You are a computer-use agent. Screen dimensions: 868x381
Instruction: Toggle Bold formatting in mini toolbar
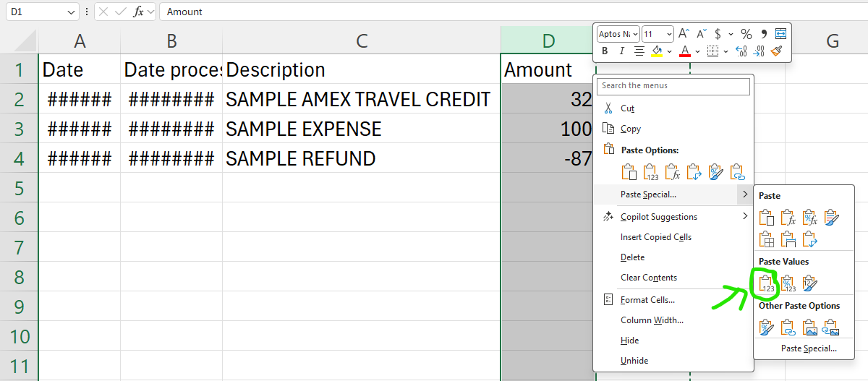605,51
